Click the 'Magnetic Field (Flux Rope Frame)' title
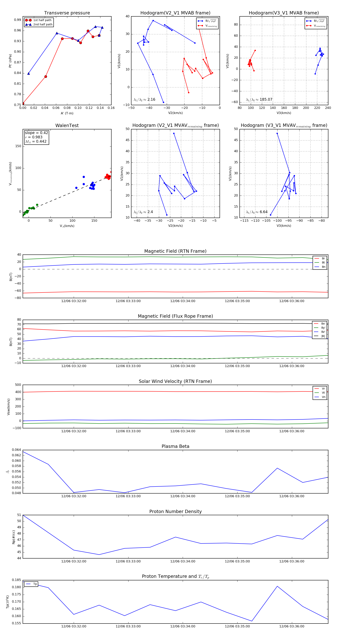This screenshot has width=351, height=644. [175, 316]
